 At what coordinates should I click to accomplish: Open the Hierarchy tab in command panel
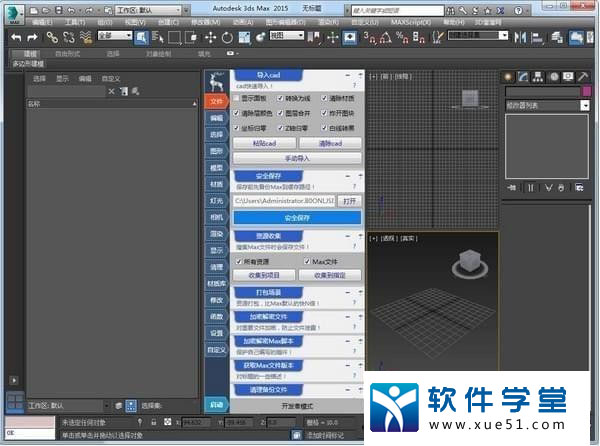[x=538, y=77]
